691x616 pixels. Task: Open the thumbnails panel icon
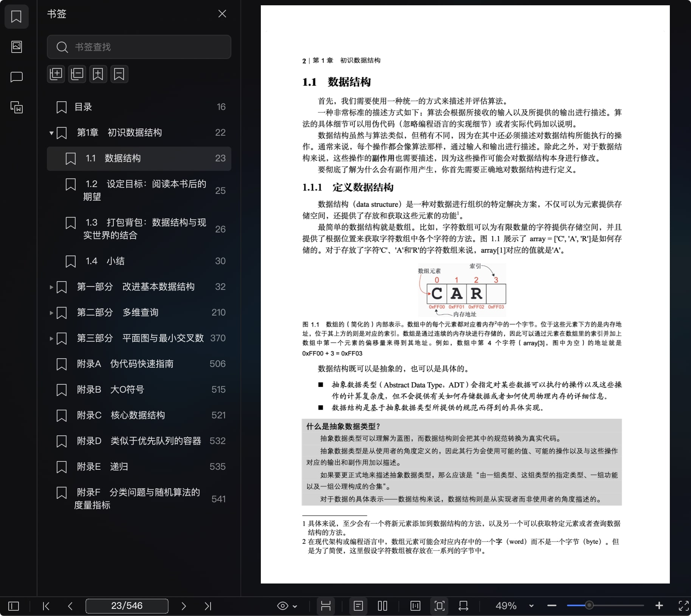coord(16,47)
